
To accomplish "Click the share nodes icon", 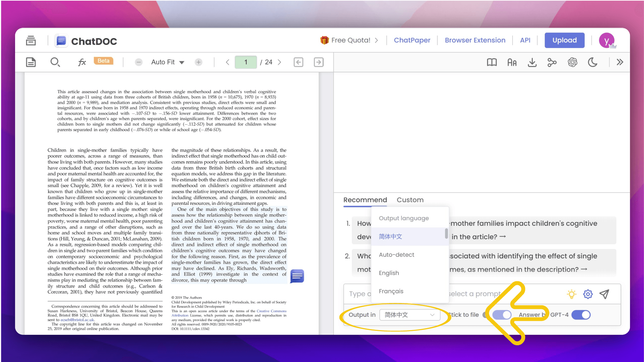I will click(552, 62).
